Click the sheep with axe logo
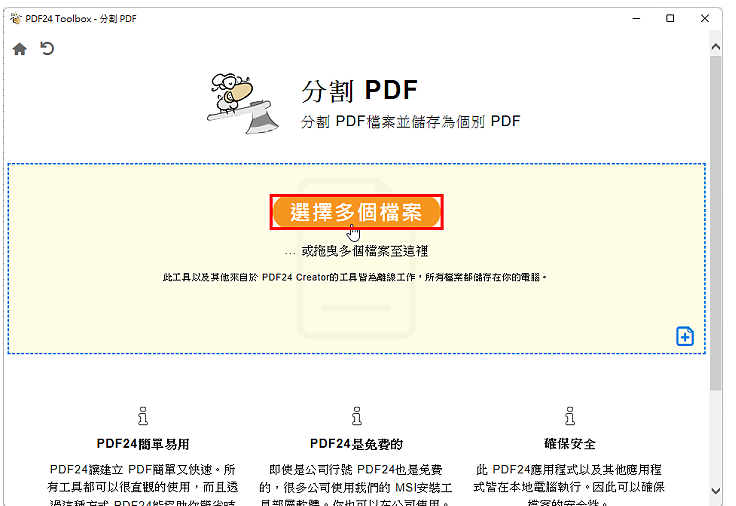Screen dimensions: 736x506 point(243,103)
